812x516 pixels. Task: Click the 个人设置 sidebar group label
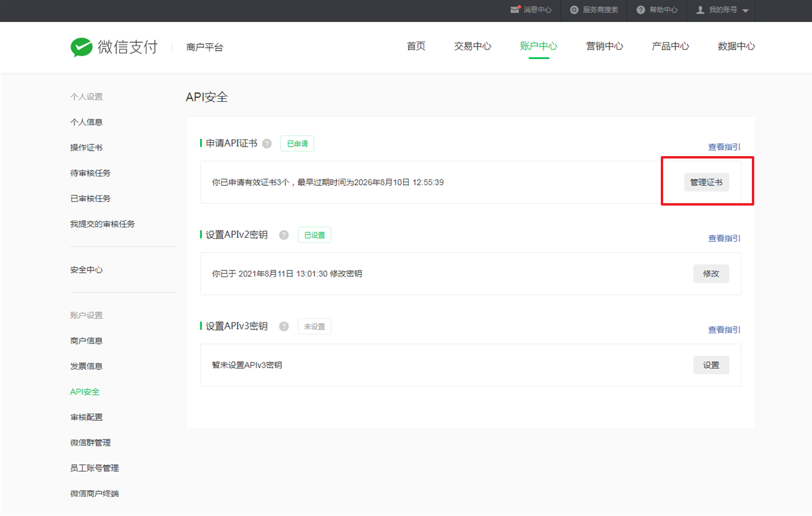tap(86, 97)
